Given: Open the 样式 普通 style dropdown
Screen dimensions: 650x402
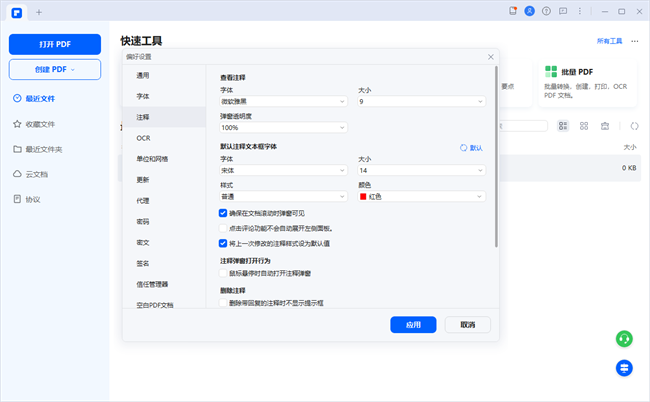Looking at the screenshot, I should click(x=283, y=196).
